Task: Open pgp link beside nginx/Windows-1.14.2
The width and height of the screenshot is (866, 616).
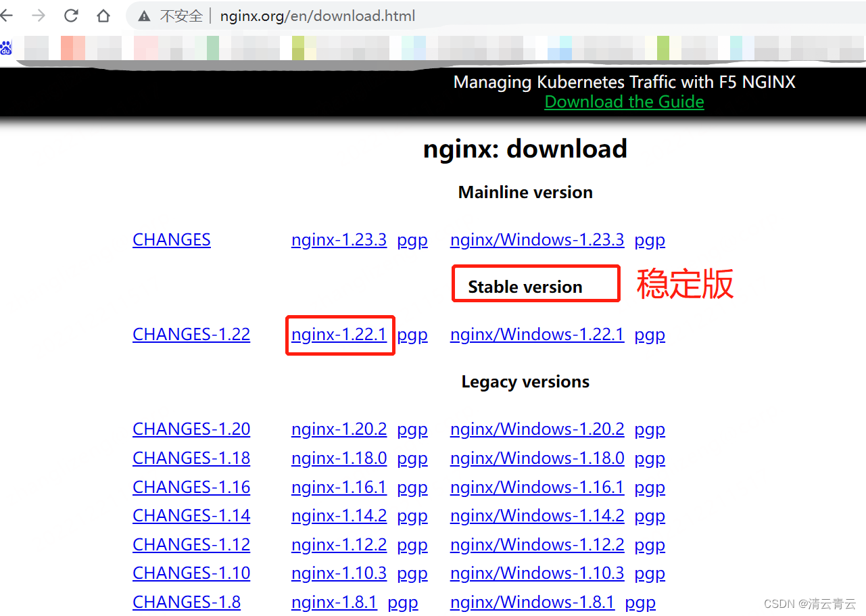Action: coord(650,517)
